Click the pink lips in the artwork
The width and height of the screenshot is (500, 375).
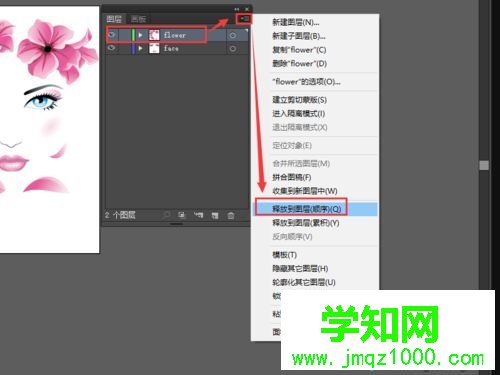click(x=12, y=163)
